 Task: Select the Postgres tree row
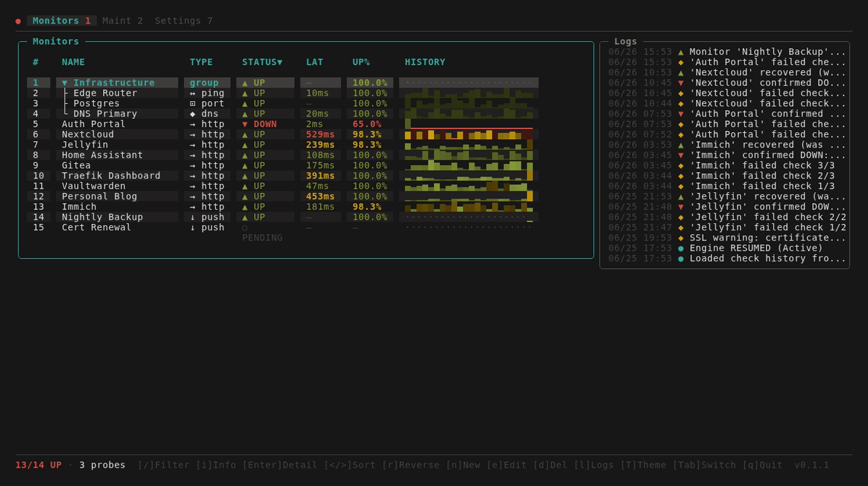point(283,103)
